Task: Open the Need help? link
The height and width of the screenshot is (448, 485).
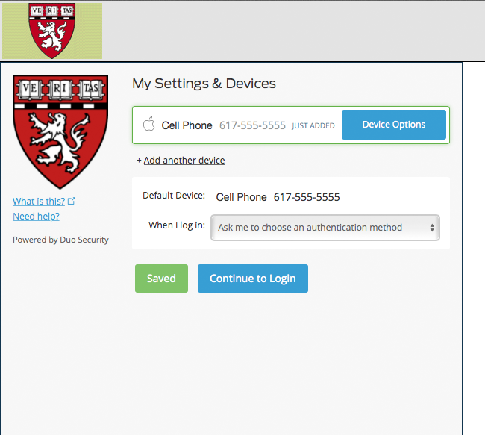Action: pyautogui.click(x=36, y=216)
